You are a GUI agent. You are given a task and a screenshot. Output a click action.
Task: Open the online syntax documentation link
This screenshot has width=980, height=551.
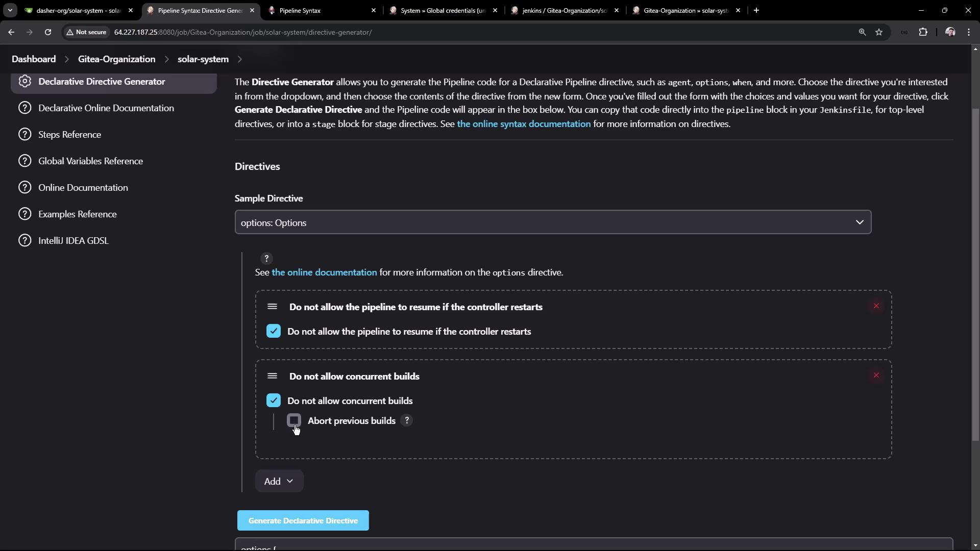pos(524,124)
